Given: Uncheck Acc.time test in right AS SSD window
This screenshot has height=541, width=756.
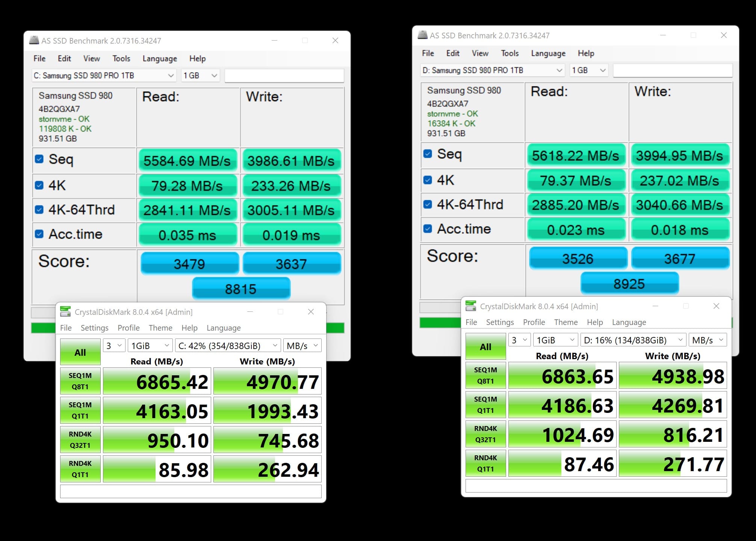Looking at the screenshot, I should point(428,229).
